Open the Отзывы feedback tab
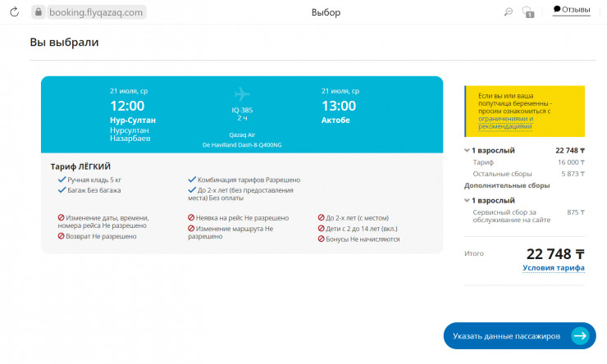The image size is (607, 364). click(572, 10)
